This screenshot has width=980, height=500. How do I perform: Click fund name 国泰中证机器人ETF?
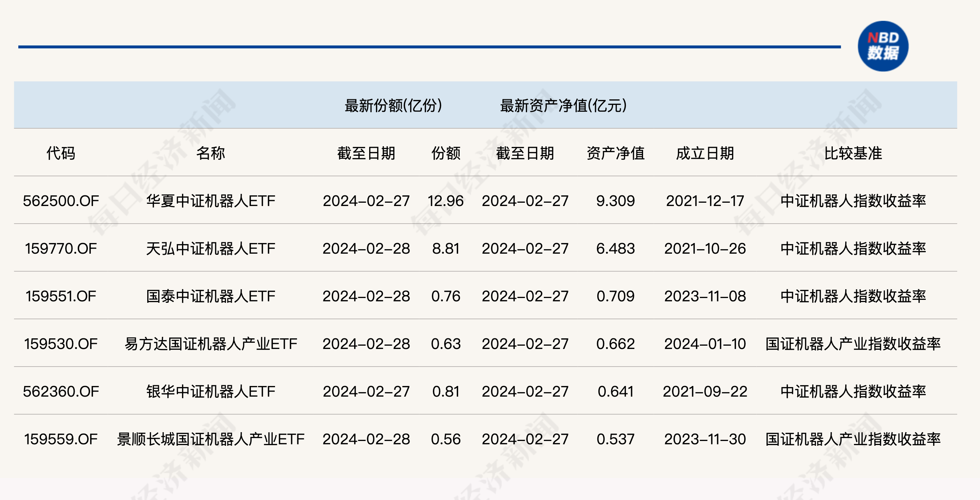211,296
